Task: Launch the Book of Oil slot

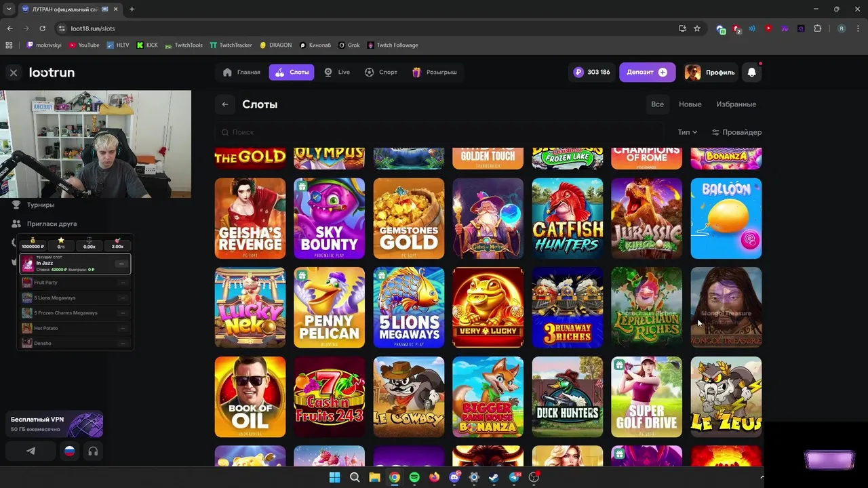Action: point(250,397)
